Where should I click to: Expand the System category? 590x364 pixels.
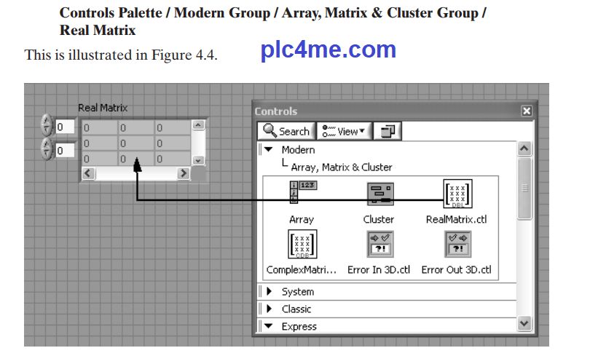(268, 292)
